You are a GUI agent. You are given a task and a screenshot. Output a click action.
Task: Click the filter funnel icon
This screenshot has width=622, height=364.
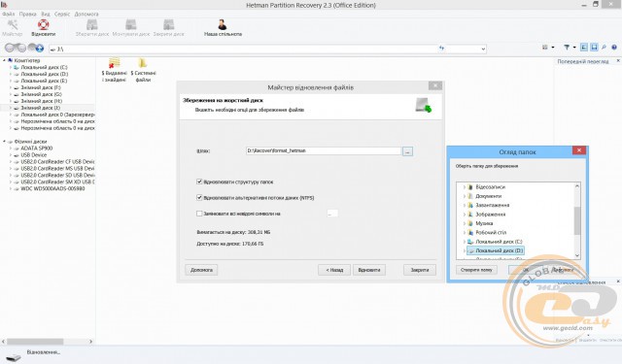click(x=567, y=48)
